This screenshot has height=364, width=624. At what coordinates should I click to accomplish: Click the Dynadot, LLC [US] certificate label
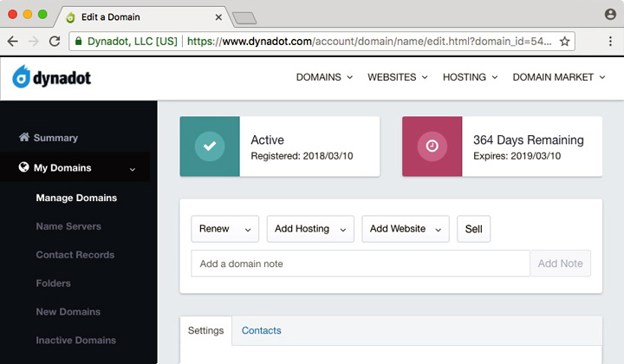coord(132,42)
